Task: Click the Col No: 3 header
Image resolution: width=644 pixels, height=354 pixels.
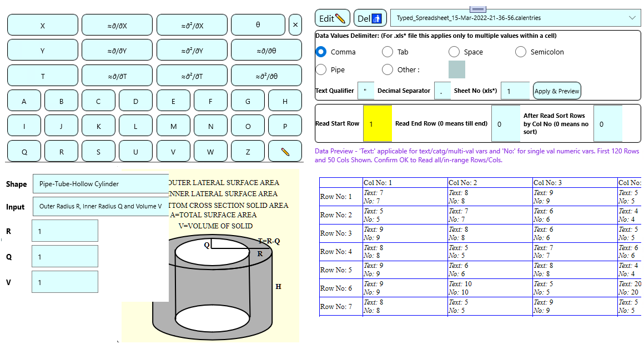Action: (x=575, y=182)
